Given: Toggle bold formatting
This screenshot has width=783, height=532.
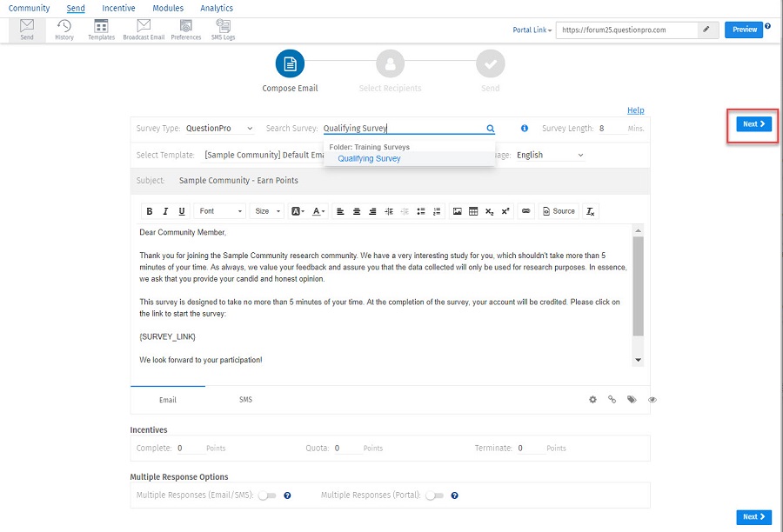Looking at the screenshot, I should pos(150,211).
